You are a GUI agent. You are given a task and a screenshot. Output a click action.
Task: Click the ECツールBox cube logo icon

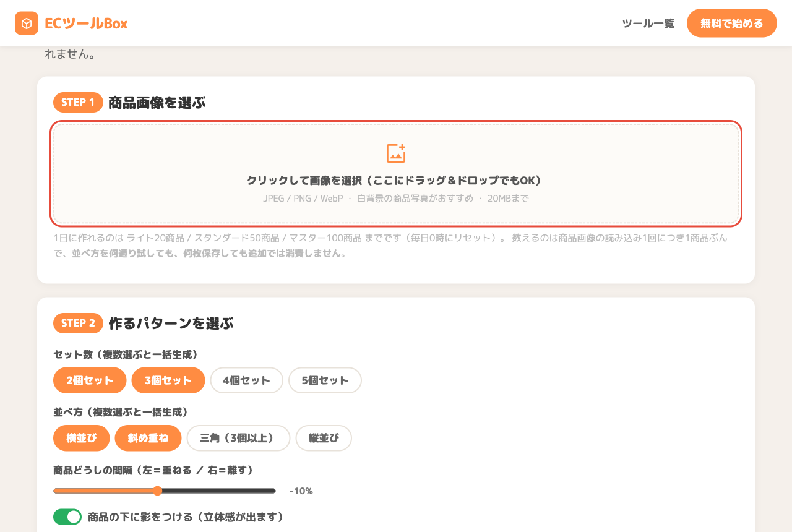(27, 24)
